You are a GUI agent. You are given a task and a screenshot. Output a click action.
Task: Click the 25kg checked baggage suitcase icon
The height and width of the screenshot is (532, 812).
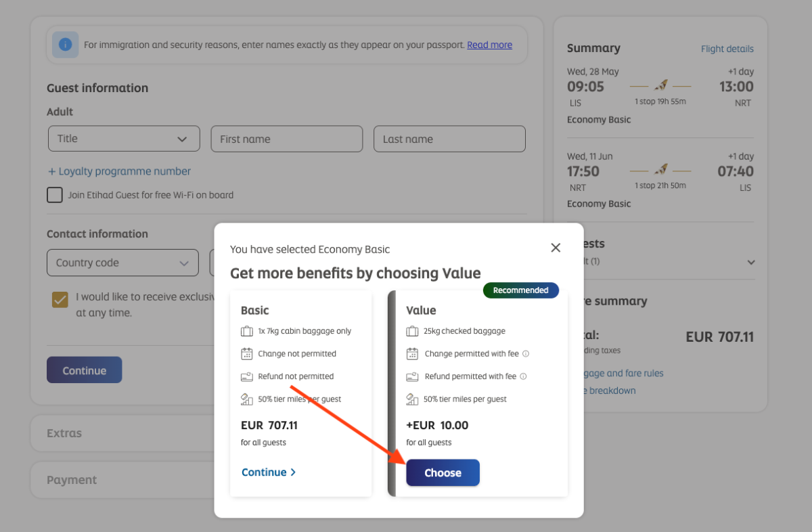pos(412,331)
